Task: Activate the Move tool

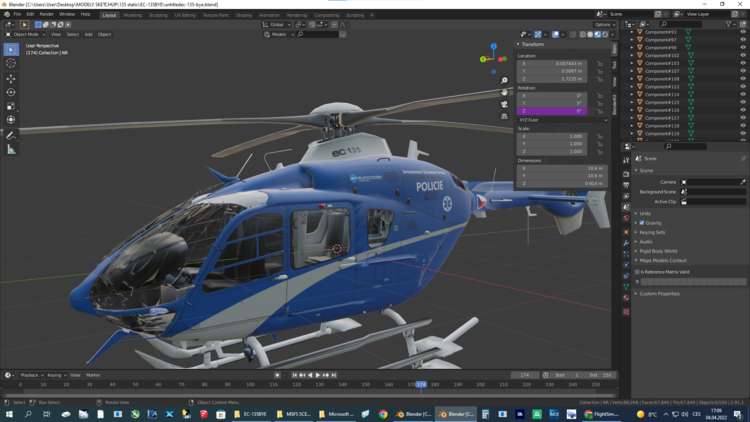Action: click(x=11, y=78)
